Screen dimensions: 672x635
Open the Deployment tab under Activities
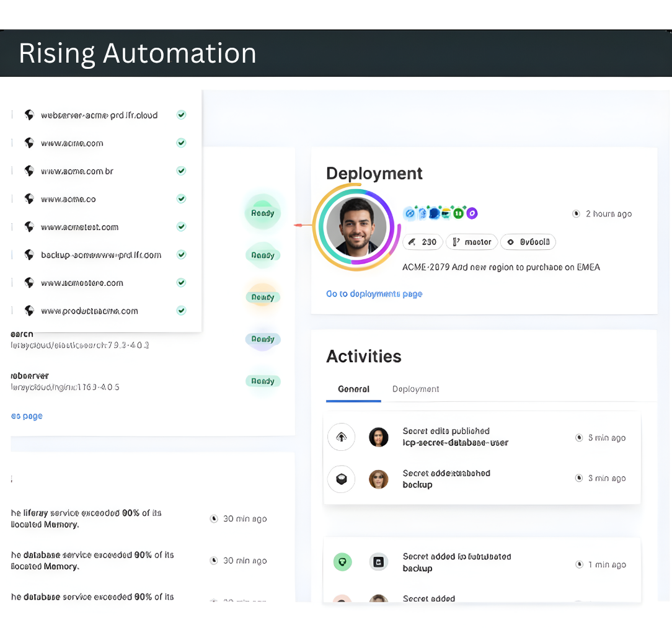[x=415, y=389]
